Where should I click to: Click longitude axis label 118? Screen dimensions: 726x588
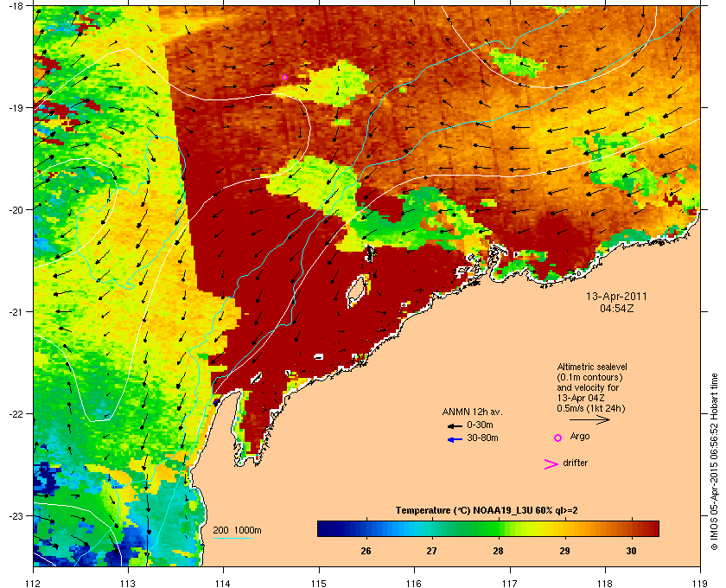coord(605,583)
